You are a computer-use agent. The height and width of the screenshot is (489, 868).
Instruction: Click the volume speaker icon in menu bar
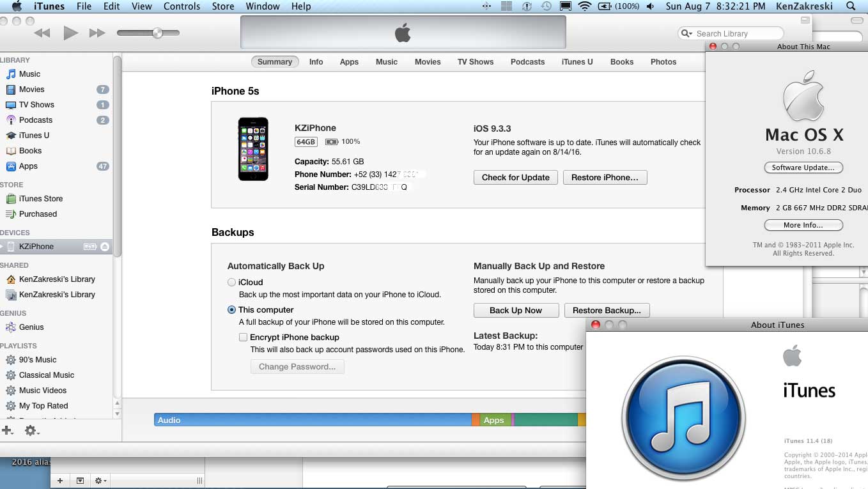[x=650, y=6]
